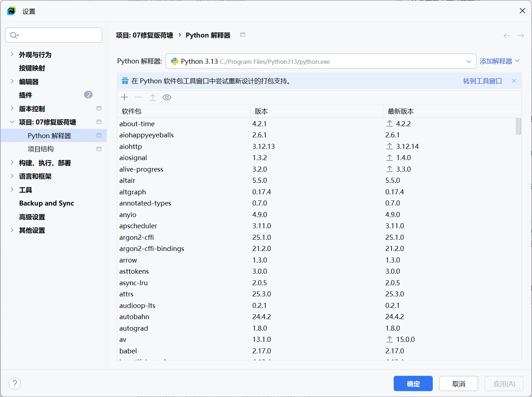Expand the 工具 section
532x397 pixels.
pyautogui.click(x=12, y=190)
